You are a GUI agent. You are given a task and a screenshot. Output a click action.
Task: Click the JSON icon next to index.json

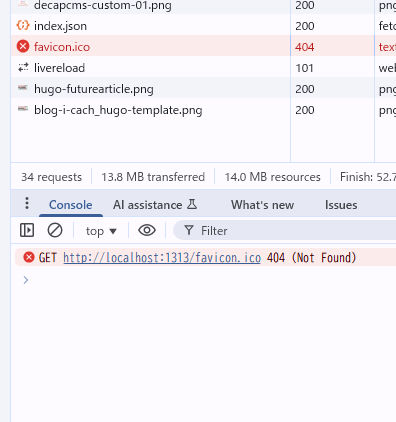(x=23, y=25)
